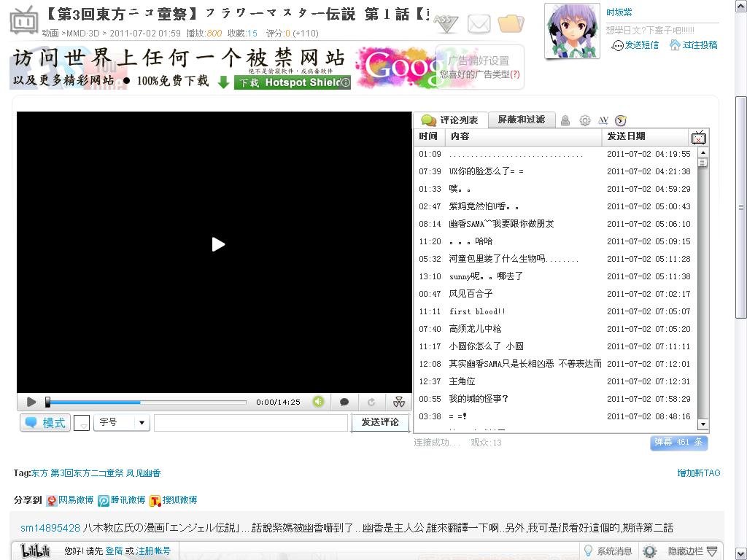
Task: Select comment '我的城的怪事?'
Action: 555,399
